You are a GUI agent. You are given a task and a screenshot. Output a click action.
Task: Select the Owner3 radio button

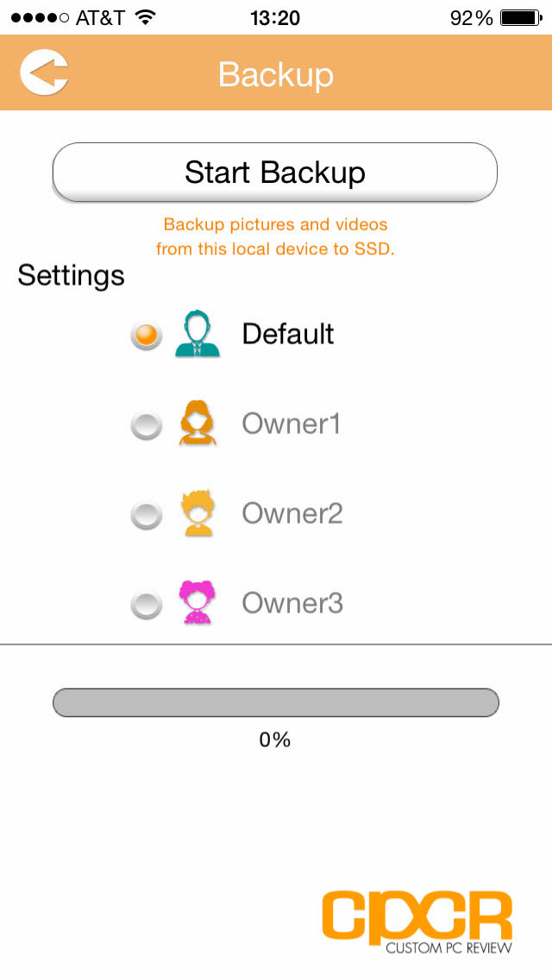(x=147, y=605)
